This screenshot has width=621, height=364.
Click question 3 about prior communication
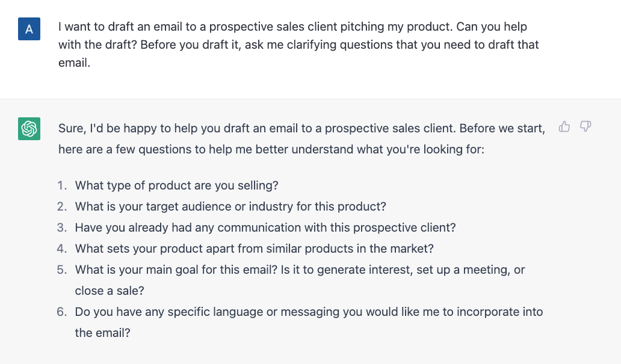[x=265, y=227]
